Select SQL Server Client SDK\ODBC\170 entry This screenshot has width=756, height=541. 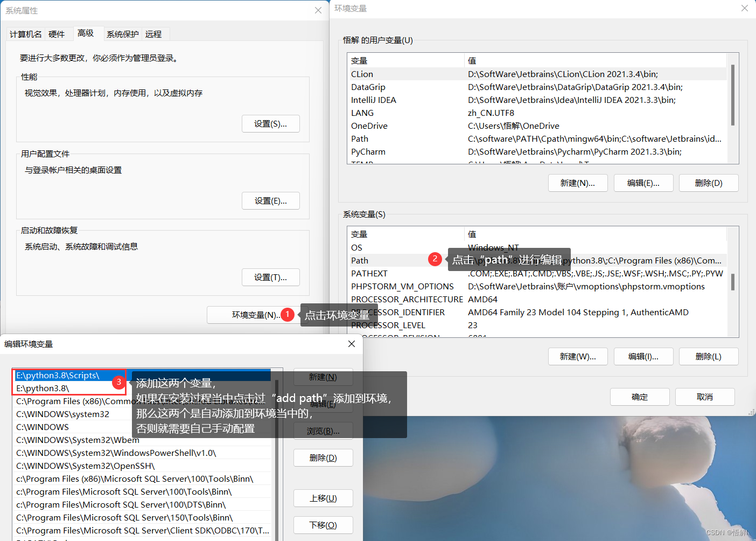tap(143, 530)
